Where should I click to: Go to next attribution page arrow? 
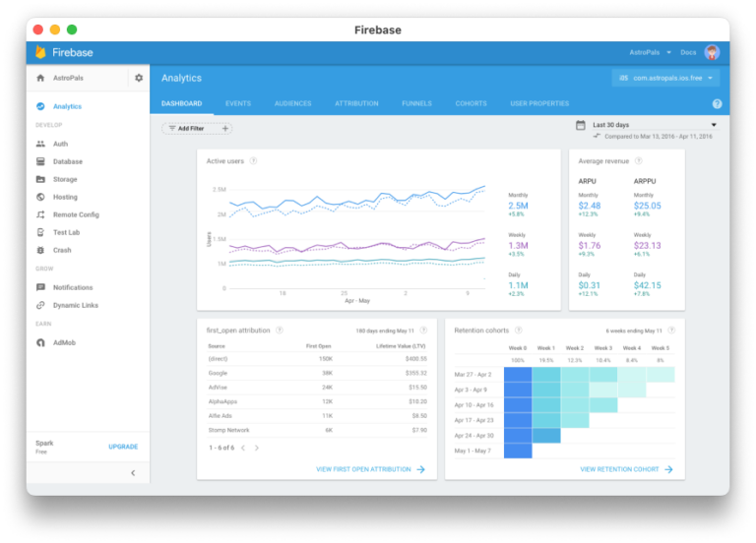pyautogui.click(x=257, y=448)
